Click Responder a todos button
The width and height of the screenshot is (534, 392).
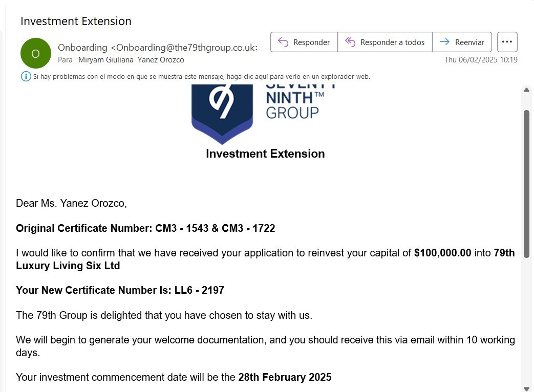click(385, 42)
